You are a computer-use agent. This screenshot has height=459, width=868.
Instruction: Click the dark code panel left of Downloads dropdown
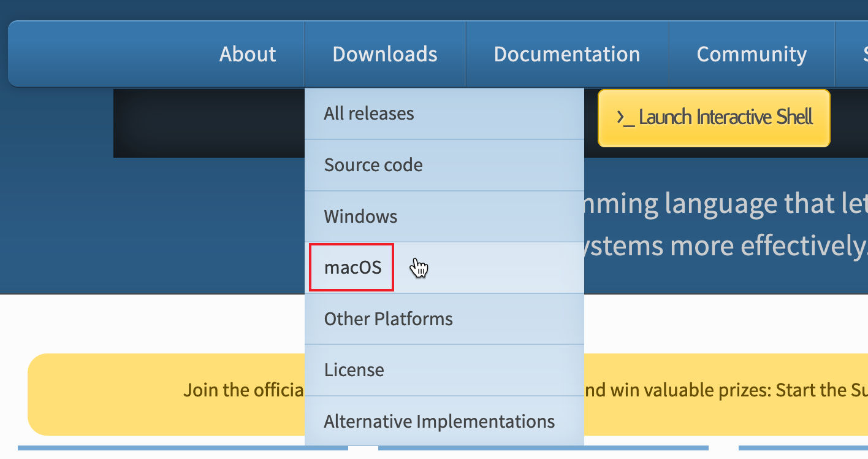208,123
